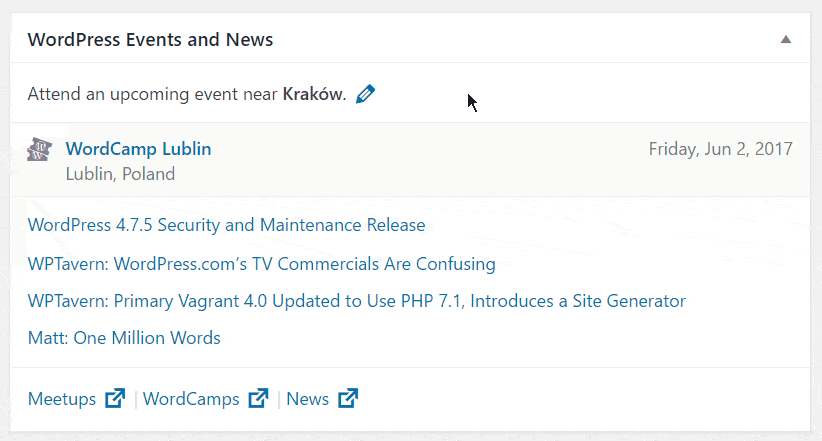Open WPTavern Primary Vagrant 4.0 article

pyautogui.click(x=356, y=301)
